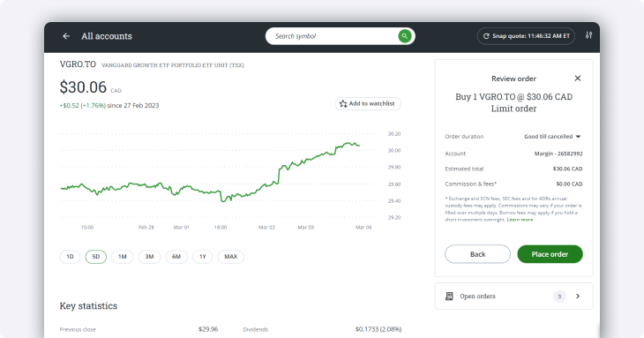Click the price chart line
This screenshot has height=338, width=644.
click(209, 172)
